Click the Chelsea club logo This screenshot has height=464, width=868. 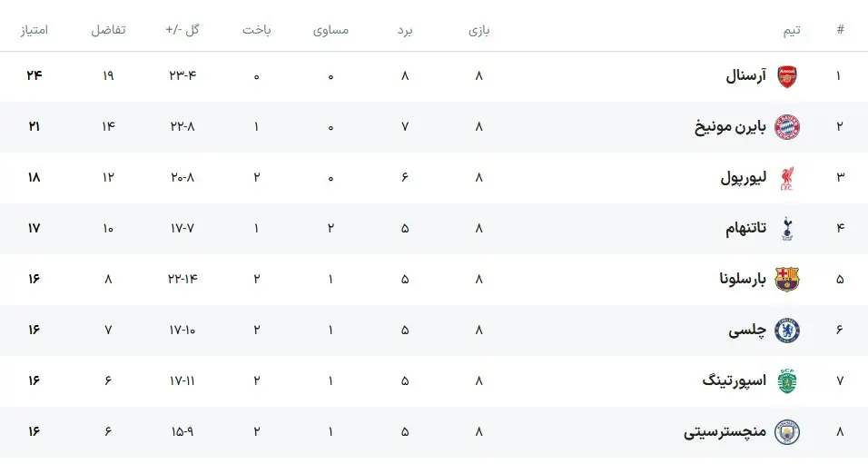coord(787,331)
